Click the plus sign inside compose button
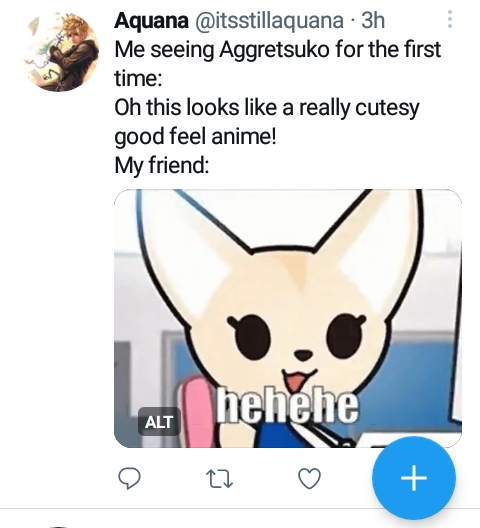 (x=414, y=478)
